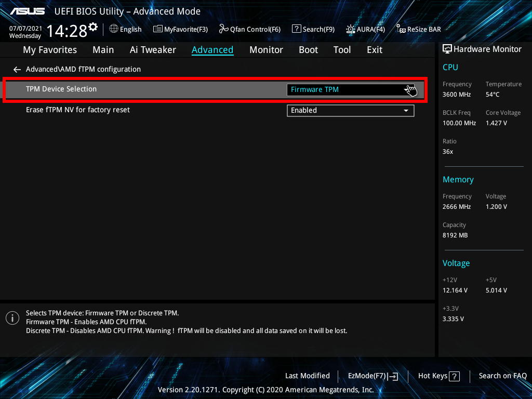Click the Hardware Monitor display icon
This screenshot has height=399, width=532.
pos(447,49)
